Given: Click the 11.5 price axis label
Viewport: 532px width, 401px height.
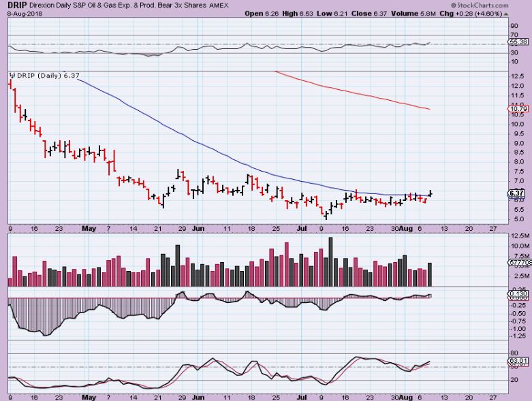Looking at the screenshot, I should [518, 95].
